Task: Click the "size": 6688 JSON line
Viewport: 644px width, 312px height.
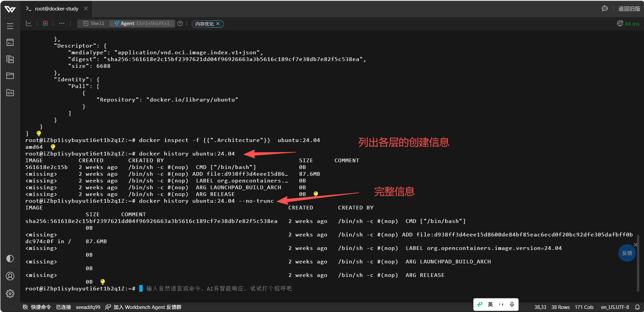Action: [89, 66]
